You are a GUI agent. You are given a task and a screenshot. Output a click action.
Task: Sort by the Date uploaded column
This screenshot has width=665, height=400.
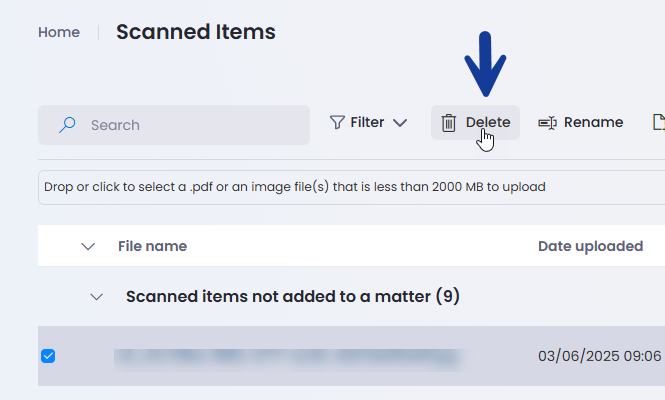pyautogui.click(x=590, y=246)
